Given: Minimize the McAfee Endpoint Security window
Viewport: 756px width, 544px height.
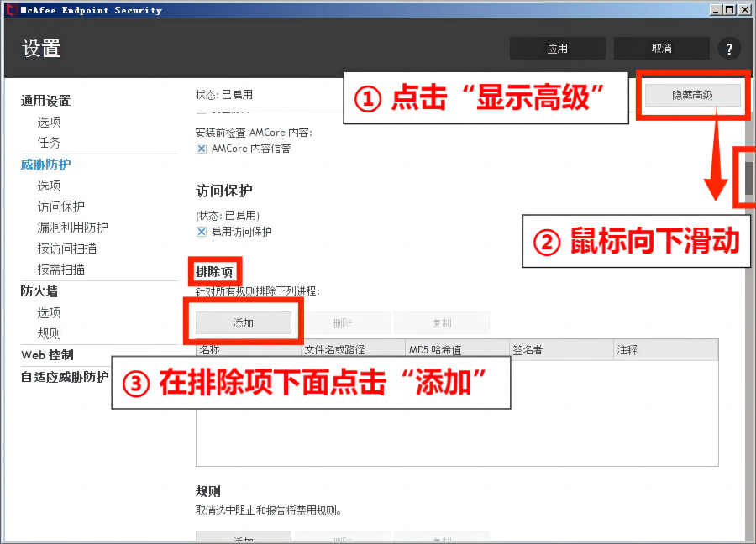Looking at the screenshot, I should [716, 9].
